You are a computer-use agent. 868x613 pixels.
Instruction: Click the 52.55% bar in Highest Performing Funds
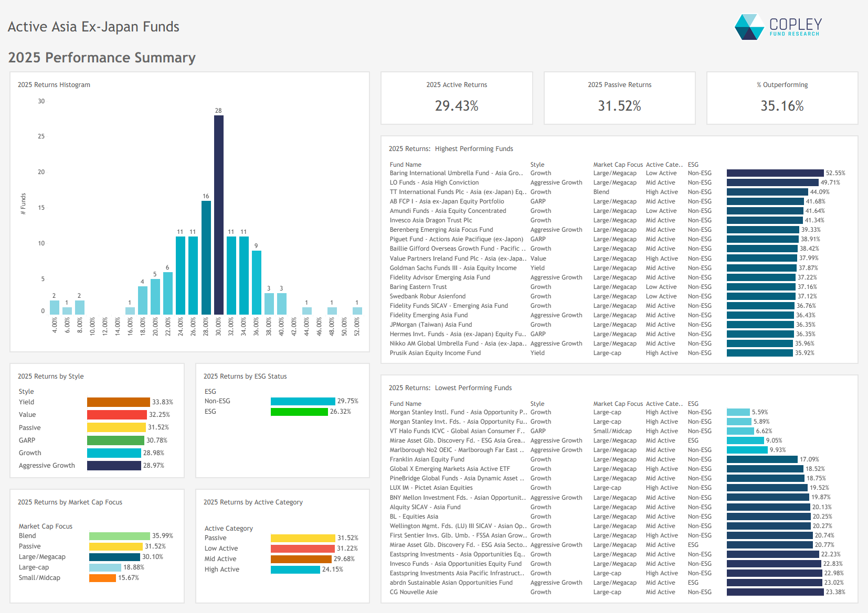click(x=775, y=173)
